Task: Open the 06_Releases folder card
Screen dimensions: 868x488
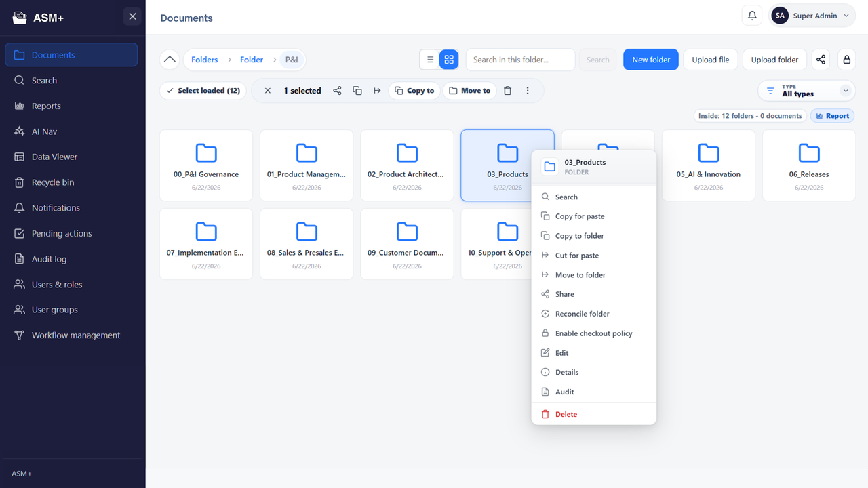Action: [809, 165]
